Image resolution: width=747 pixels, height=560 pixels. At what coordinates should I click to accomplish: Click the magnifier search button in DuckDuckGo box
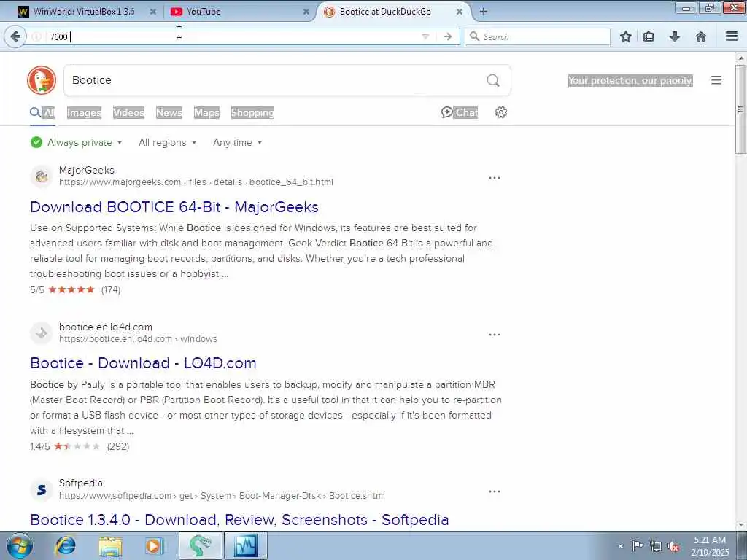click(x=493, y=80)
